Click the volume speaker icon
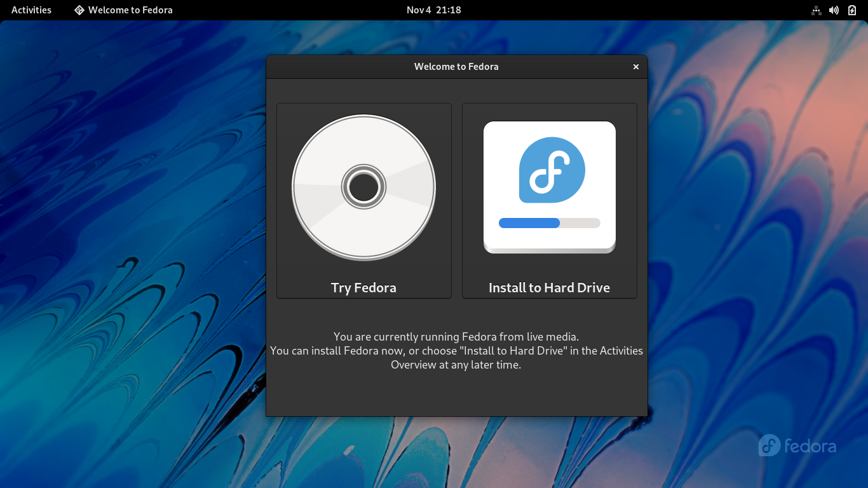The image size is (868, 488). pos(834,10)
